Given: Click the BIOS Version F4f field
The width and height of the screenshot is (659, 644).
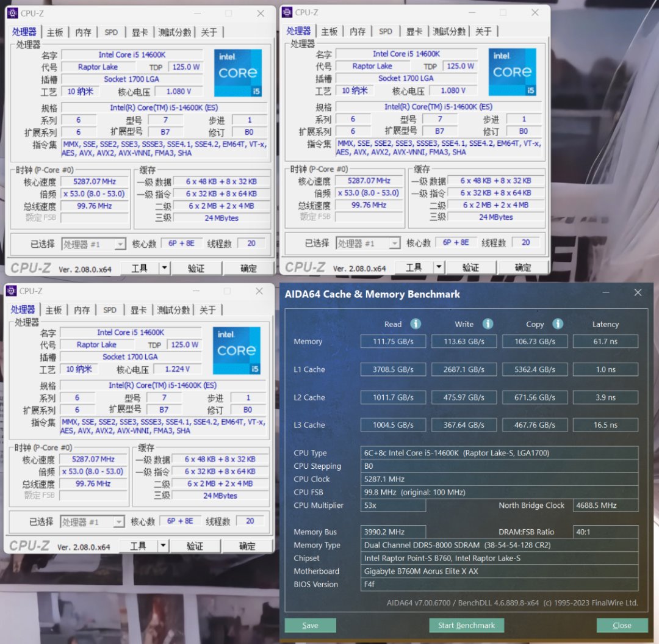Looking at the screenshot, I should coord(499,584).
